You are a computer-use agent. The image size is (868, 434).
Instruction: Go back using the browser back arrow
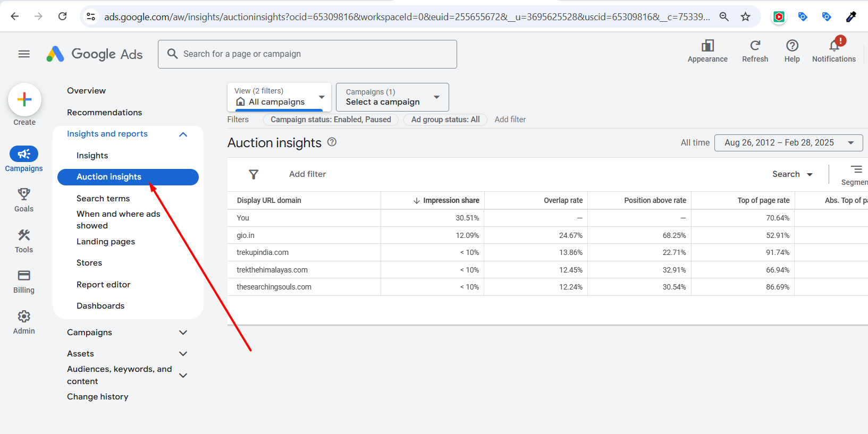(x=15, y=16)
